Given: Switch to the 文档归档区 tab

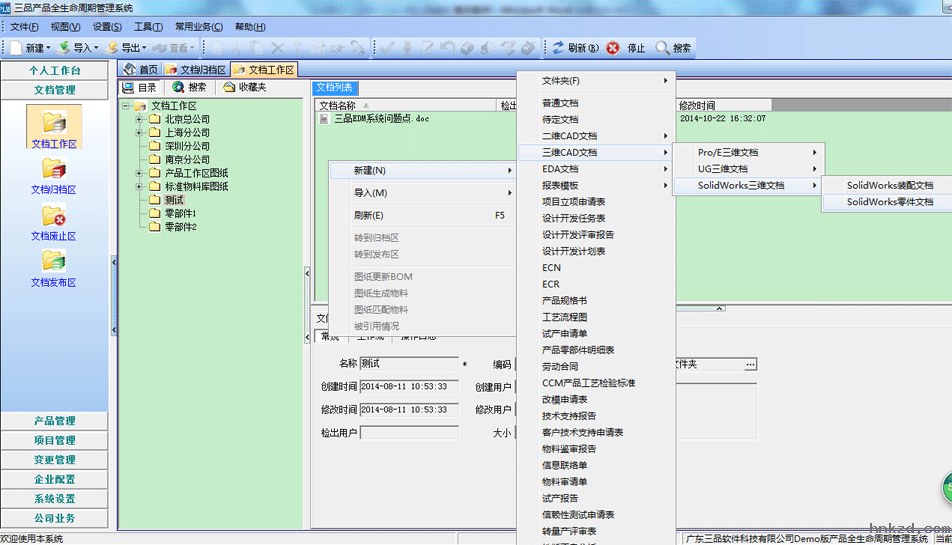Looking at the screenshot, I should tap(197, 70).
